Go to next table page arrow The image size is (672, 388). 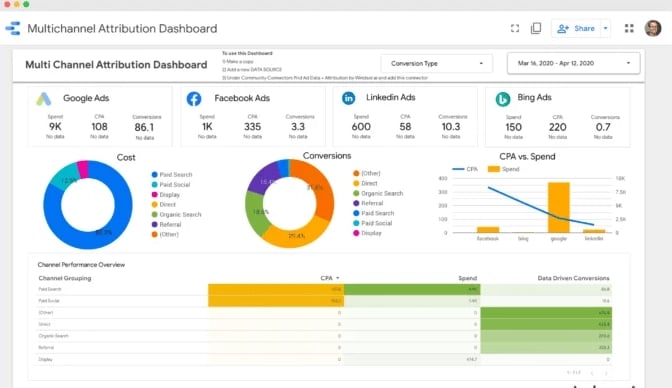click(606, 373)
